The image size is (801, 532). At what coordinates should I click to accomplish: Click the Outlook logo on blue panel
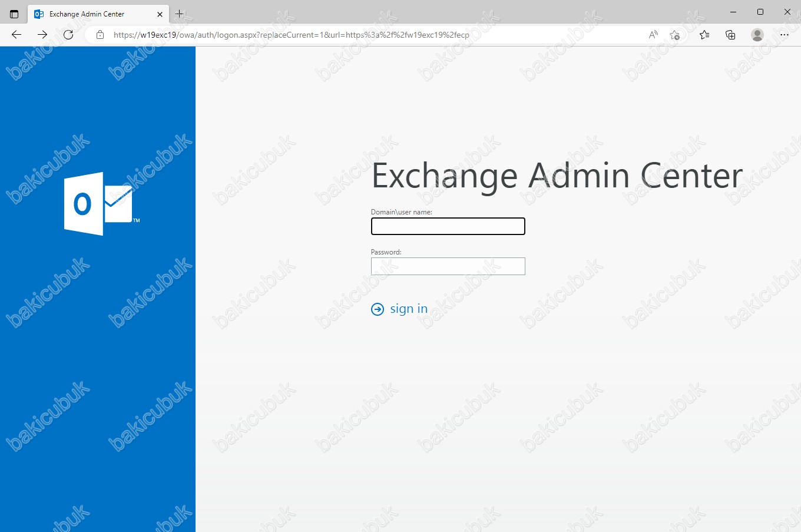[101, 204]
